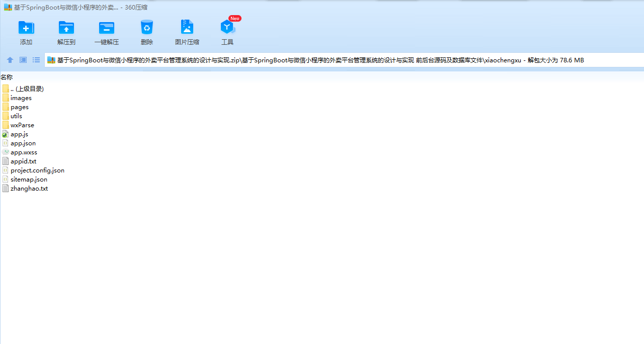Screen dimensions: 644x344
Task: Click the appid.txt file icon
Action: tap(6, 161)
